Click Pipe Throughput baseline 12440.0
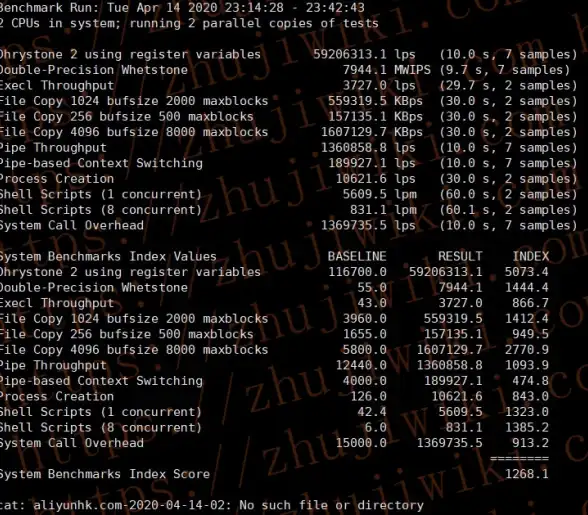 tap(361, 365)
